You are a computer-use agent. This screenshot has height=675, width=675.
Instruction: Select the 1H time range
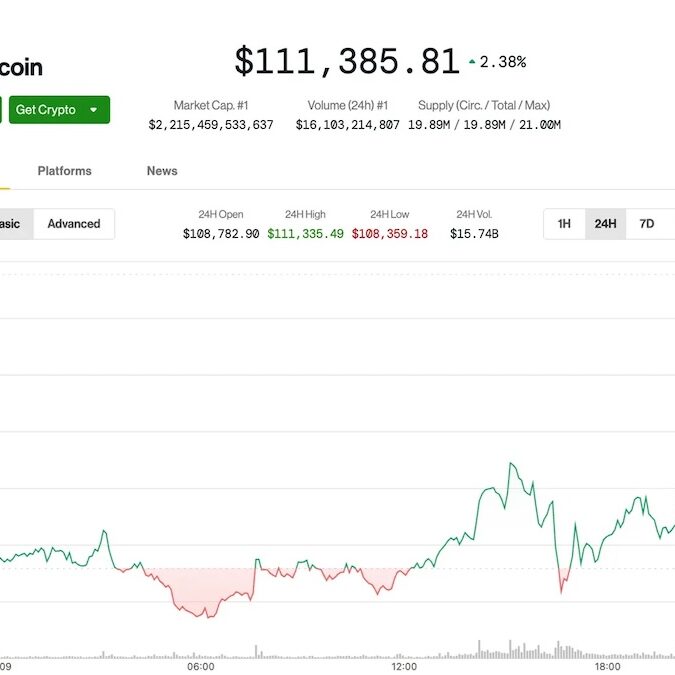(564, 224)
